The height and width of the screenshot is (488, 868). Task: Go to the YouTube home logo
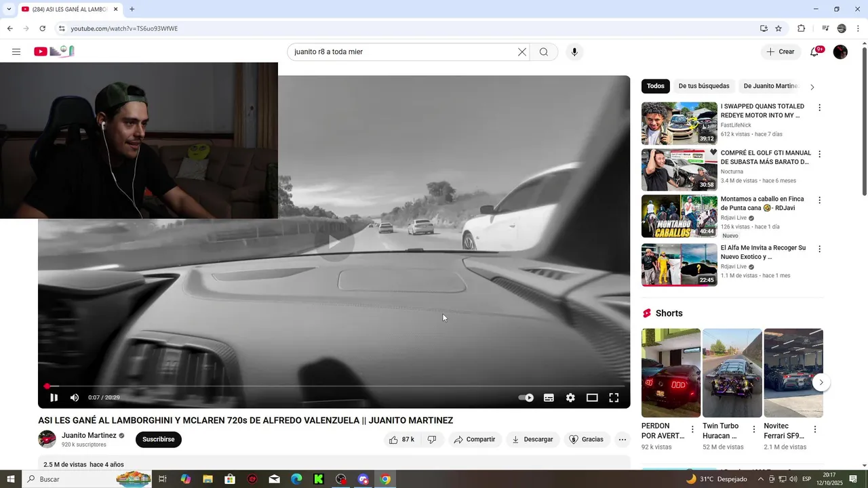54,52
